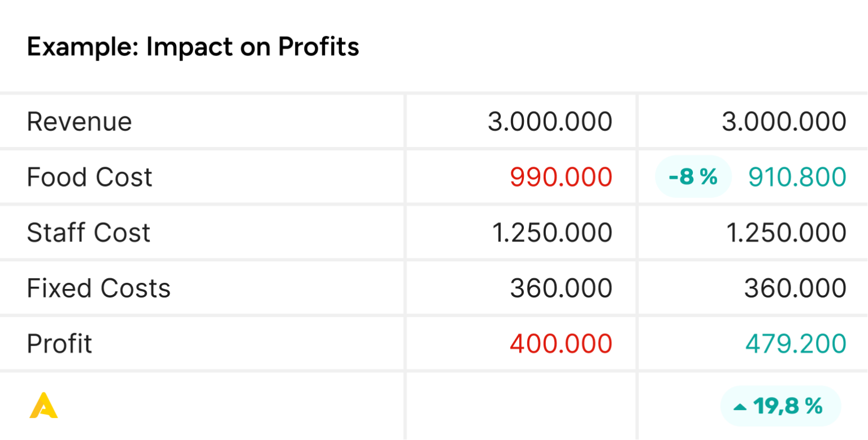Image resolution: width=868 pixels, height=440 pixels.
Task: Click the Food Cost row label
Action: [x=89, y=177]
